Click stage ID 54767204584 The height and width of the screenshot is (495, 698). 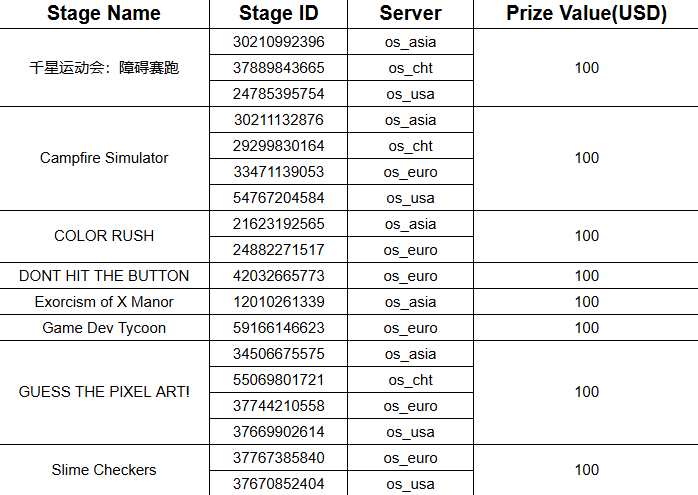[x=279, y=198]
